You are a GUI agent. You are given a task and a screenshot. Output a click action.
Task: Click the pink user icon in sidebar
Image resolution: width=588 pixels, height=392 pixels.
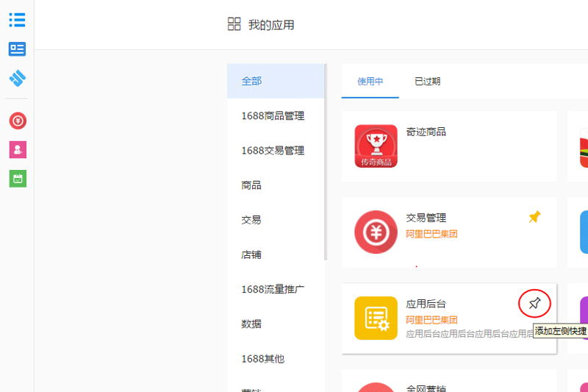(18, 149)
